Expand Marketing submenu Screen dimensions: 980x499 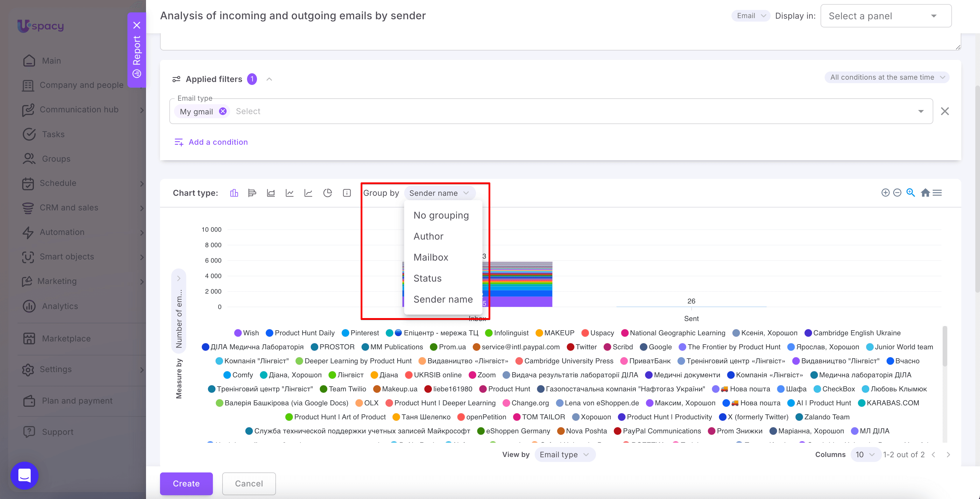(x=142, y=282)
